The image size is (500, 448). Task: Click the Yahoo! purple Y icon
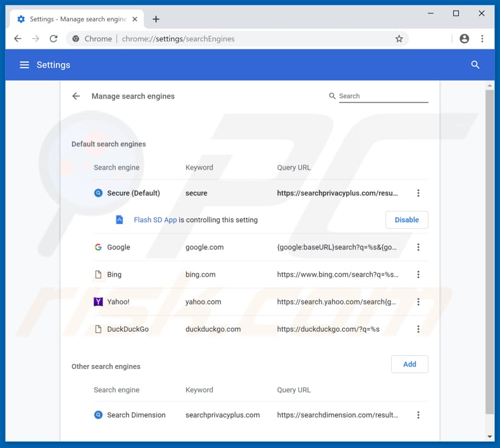coord(98,302)
